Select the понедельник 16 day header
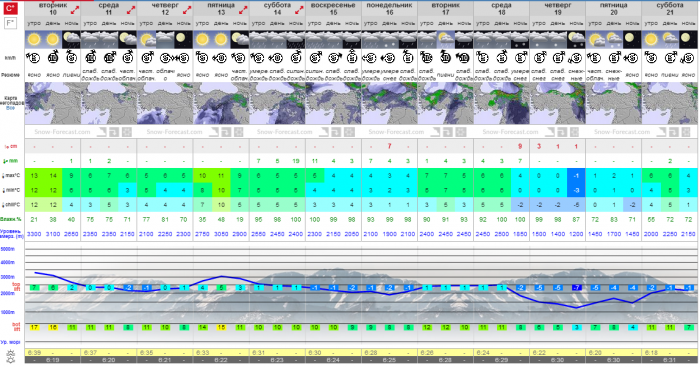 389,9
